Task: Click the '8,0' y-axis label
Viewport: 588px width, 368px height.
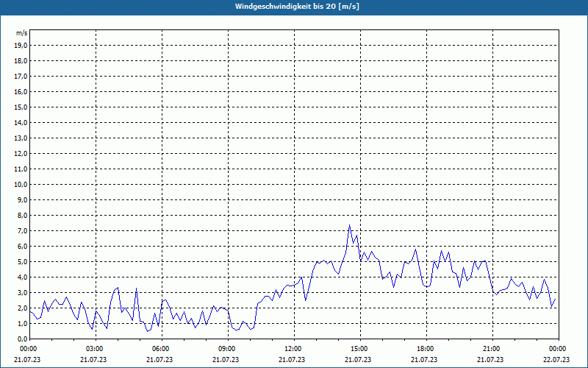Action: coord(23,216)
